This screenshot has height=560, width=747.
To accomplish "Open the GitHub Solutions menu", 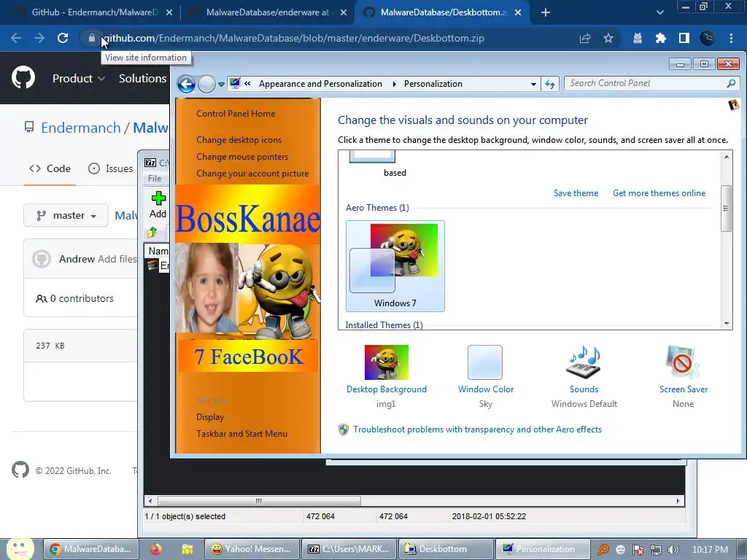I will tap(143, 78).
